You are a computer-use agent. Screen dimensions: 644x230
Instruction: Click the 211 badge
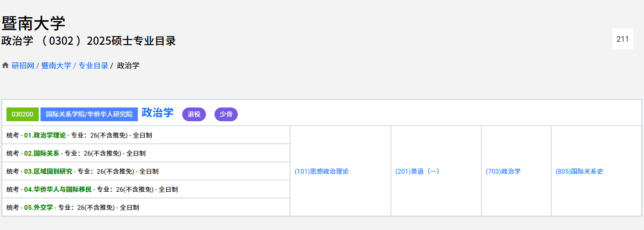click(622, 39)
